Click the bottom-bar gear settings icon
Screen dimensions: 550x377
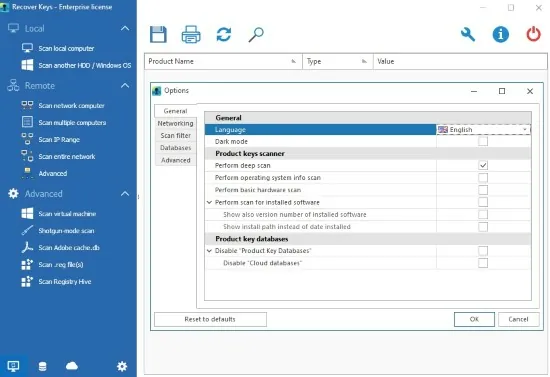122,366
